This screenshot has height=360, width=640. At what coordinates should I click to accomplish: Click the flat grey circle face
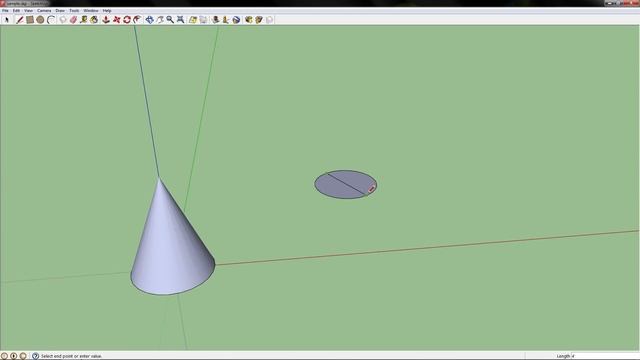point(345,184)
